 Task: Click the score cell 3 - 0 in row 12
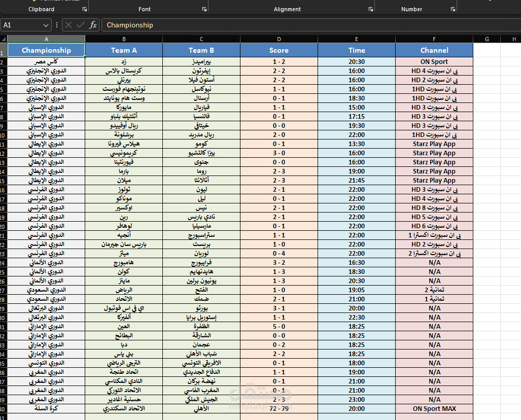pyautogui.click(x=279, y=153)
